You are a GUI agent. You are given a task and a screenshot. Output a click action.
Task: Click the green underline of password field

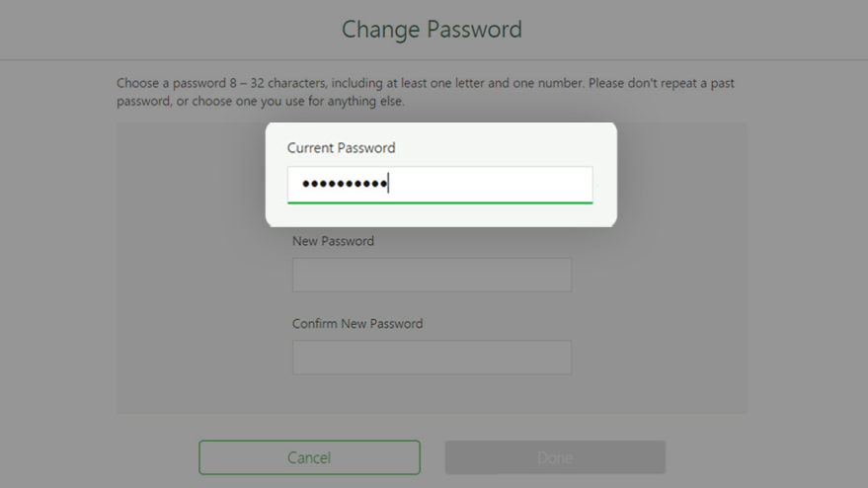pyautogui.click(x=439, y=203)
